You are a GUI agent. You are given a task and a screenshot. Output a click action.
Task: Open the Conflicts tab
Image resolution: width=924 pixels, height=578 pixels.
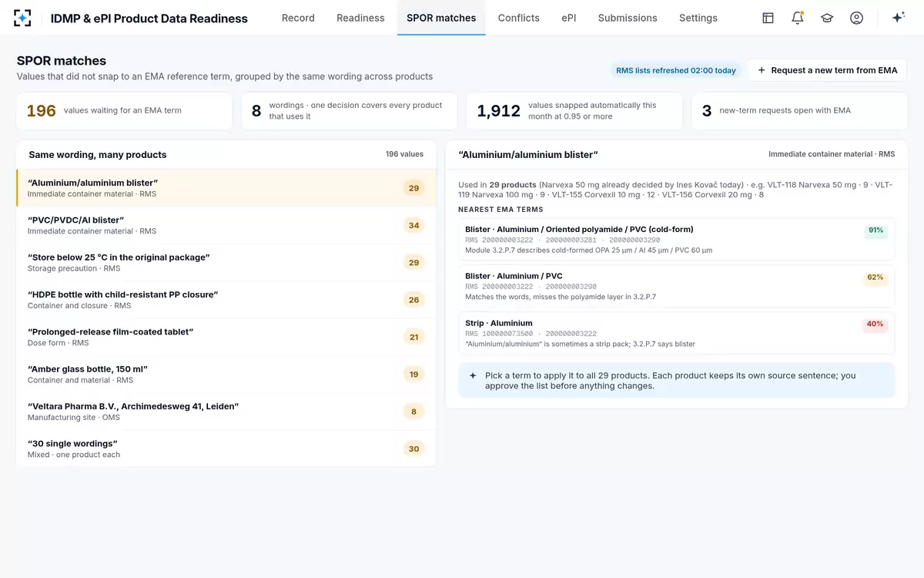click(519, 18)
